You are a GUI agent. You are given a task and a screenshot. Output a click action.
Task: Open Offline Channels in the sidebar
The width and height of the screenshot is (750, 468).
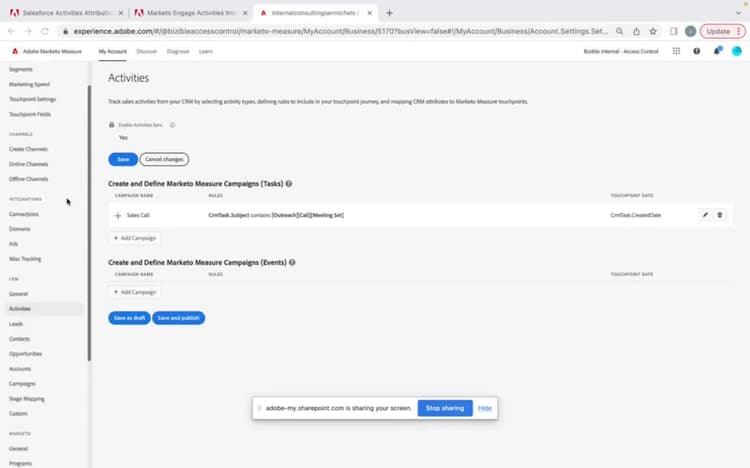click(x=28, y=179)
